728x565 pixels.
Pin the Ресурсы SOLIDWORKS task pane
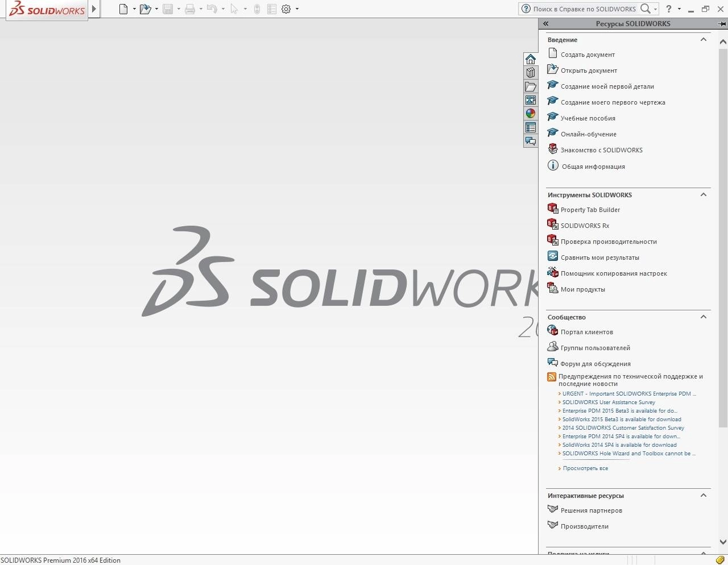pyautogui.click(x=722, y=23)
